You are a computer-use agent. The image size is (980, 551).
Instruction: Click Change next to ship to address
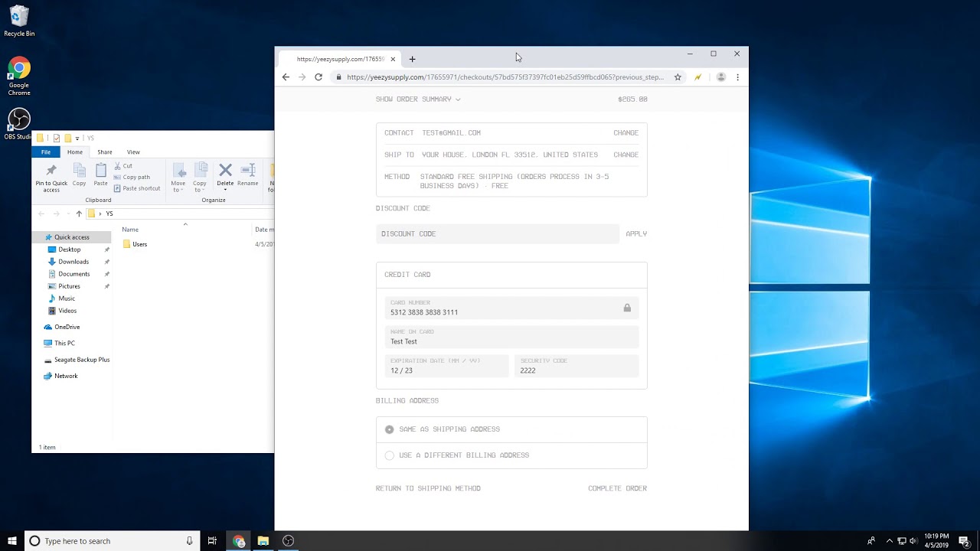click(626, 155)
